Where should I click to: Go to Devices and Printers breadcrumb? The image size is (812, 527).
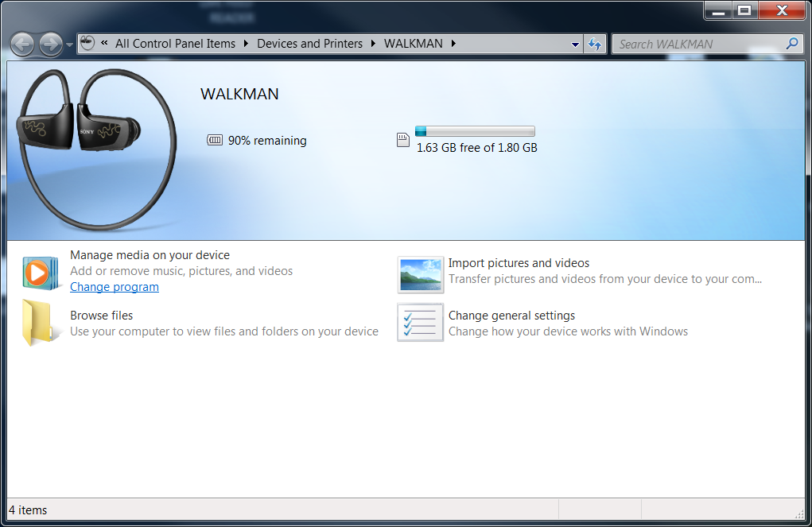tap(309, 44)
